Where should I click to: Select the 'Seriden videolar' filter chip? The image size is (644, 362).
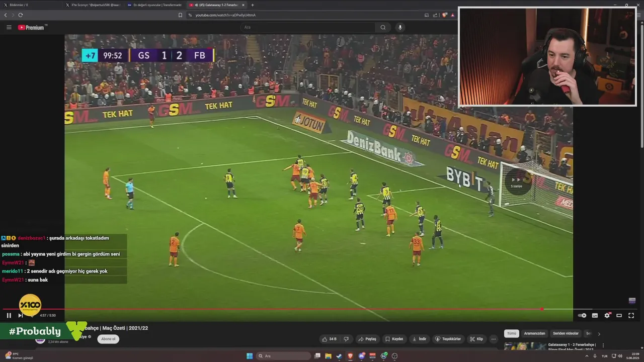point(566,333)
